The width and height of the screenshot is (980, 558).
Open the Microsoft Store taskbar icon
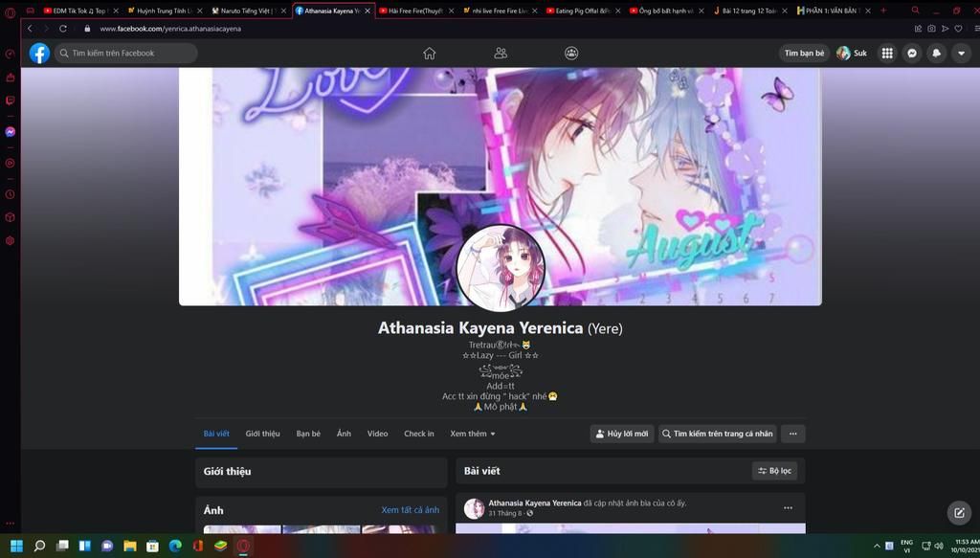tap(152, 547)
